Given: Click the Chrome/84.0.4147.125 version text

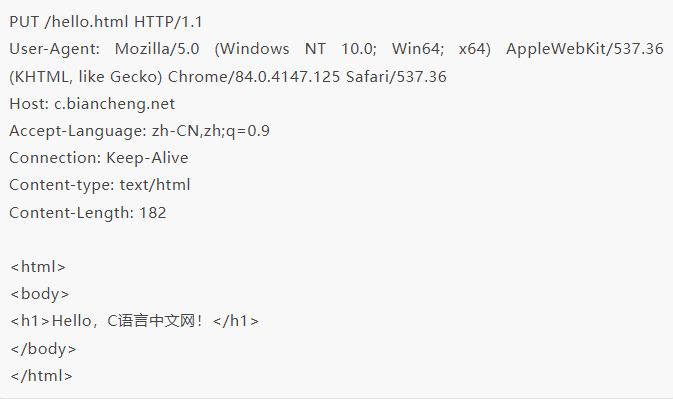Looking at the screenshot, I should [254, 77].
